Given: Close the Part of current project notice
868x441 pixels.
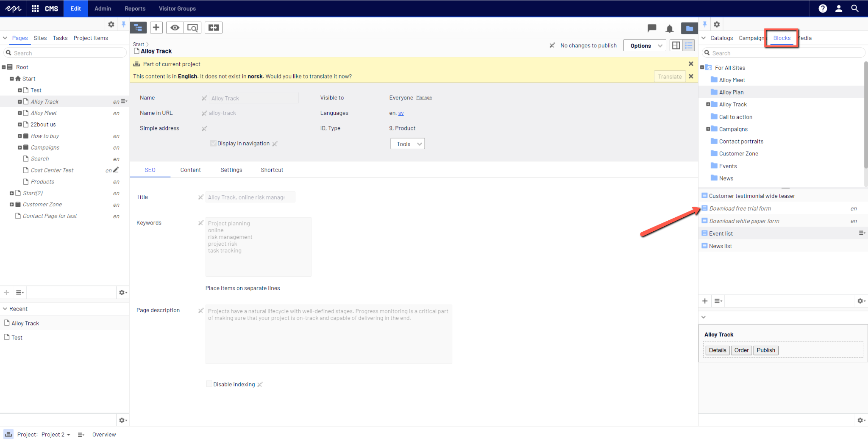Looking at the screenshot, I should click(691, 64).
